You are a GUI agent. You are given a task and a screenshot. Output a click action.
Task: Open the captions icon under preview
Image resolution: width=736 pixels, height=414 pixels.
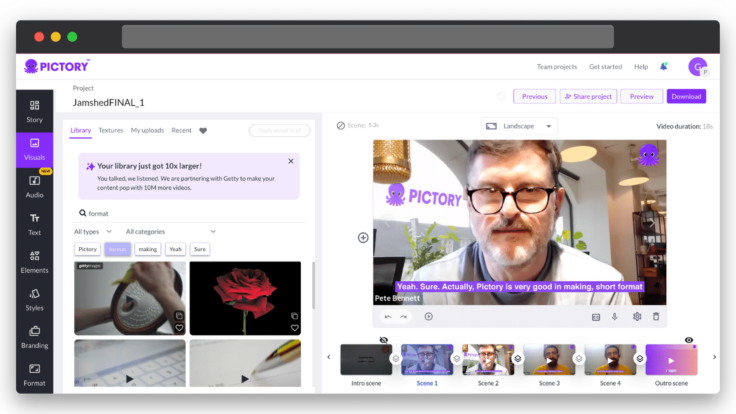pos(596,317)
